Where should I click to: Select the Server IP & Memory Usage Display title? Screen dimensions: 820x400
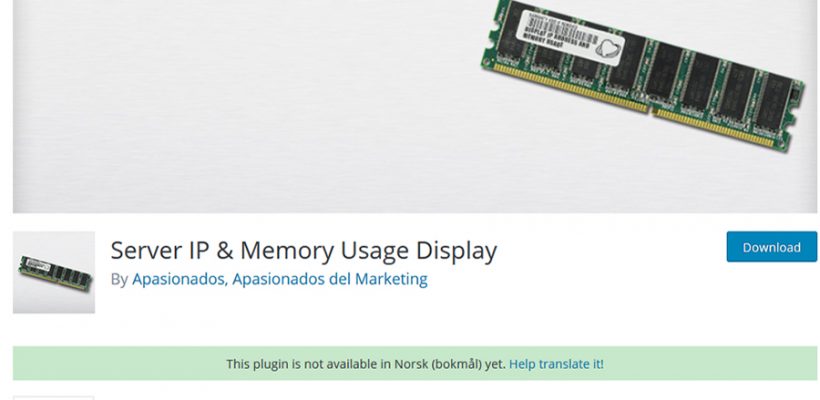point(303,250)
